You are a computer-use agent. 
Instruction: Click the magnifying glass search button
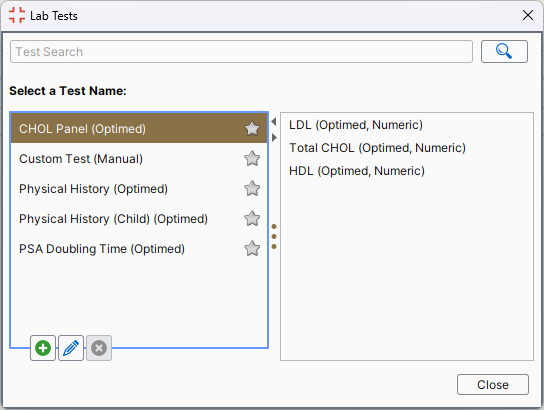504,51
